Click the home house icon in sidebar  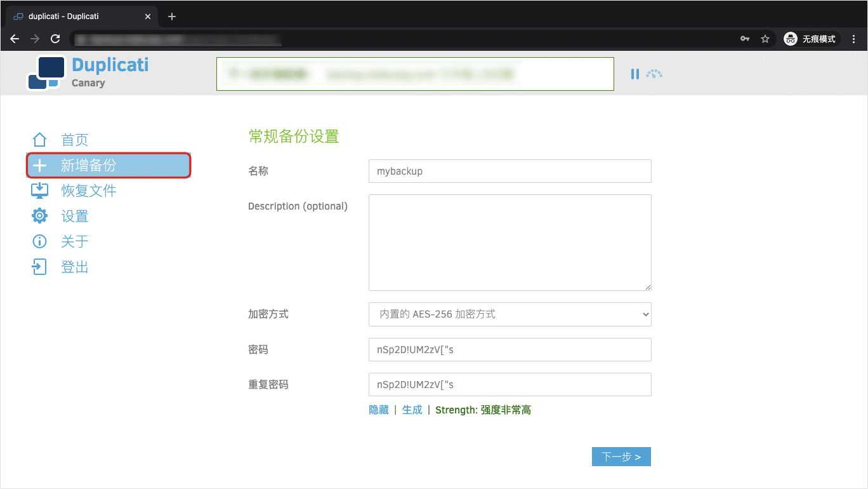point(39,140)
